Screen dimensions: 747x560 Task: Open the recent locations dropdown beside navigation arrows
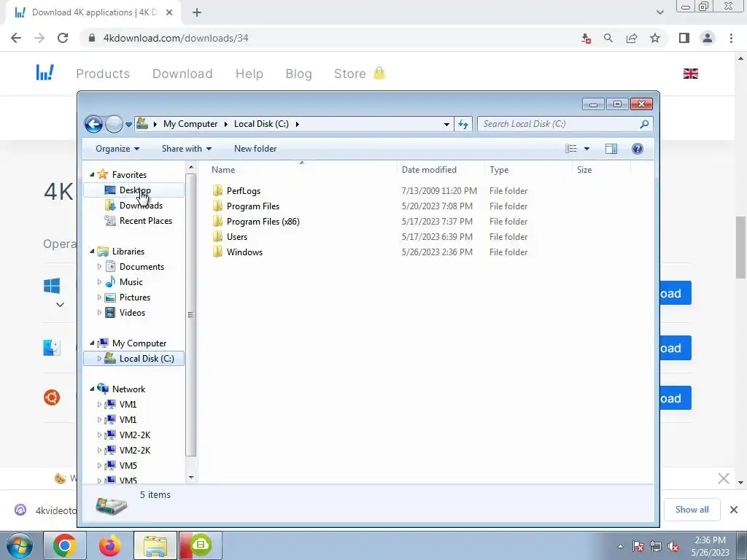128,125
